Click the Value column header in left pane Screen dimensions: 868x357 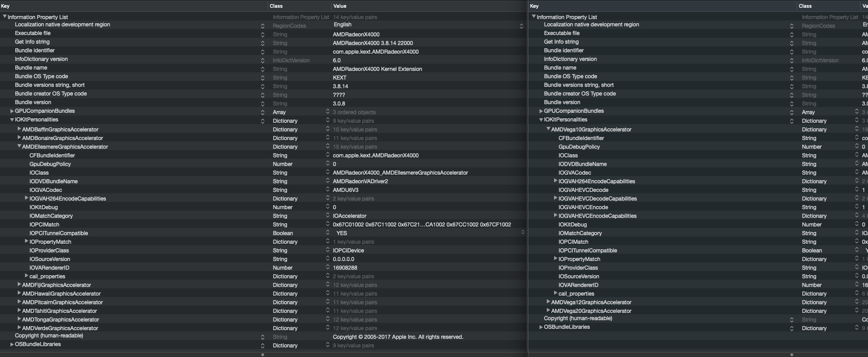click(x=340, y=6)
